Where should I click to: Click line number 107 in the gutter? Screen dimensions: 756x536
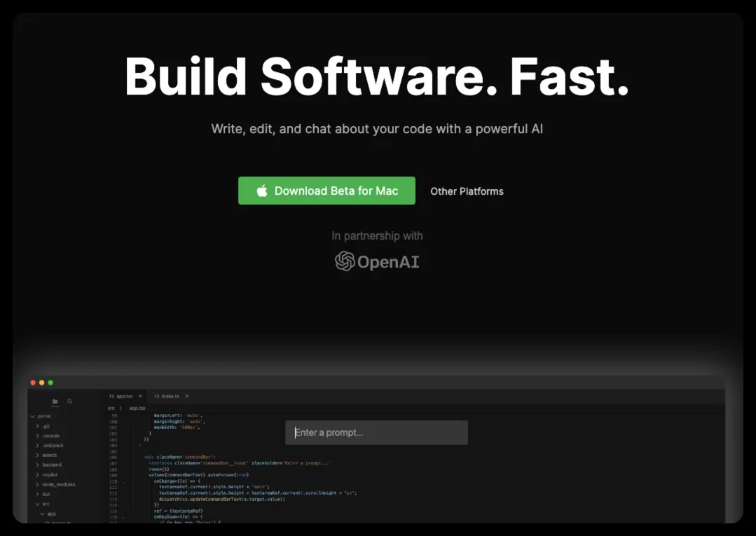[x=114, y=463]
